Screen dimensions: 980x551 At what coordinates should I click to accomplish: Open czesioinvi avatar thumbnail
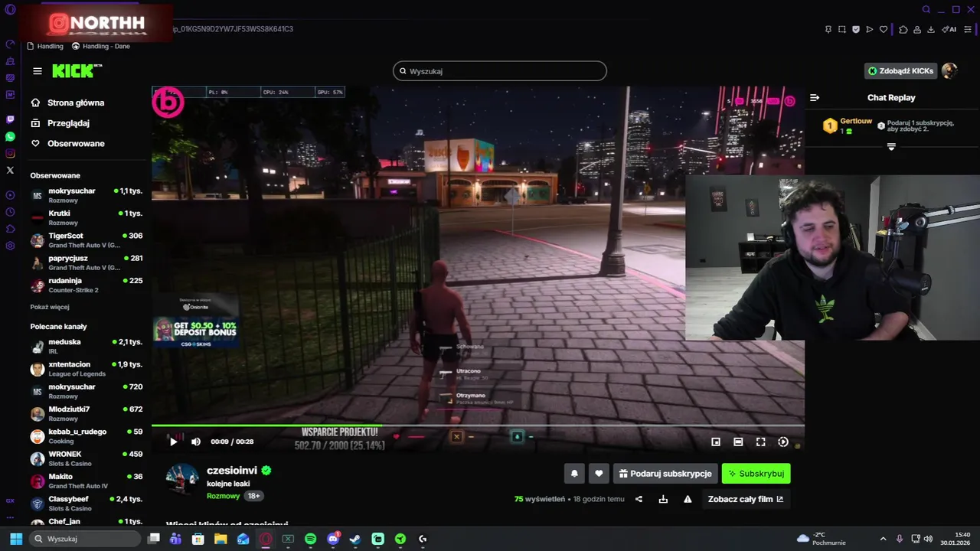182,479
